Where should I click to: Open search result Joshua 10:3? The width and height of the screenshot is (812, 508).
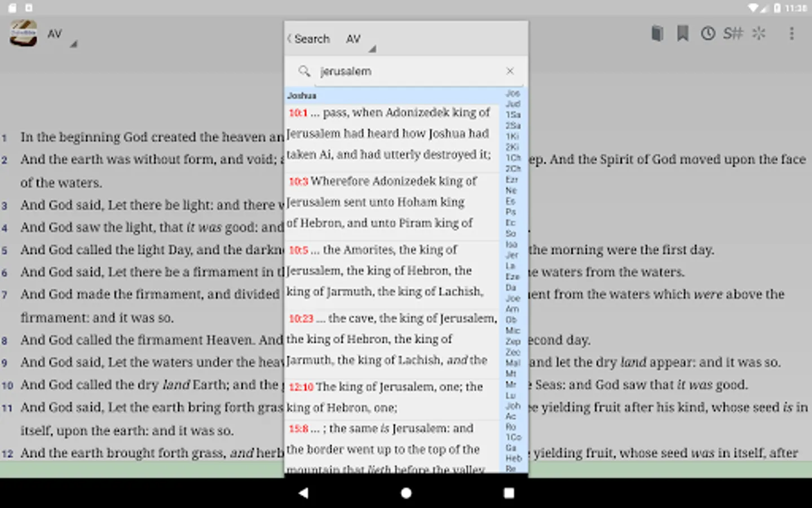pyautogui.click(x=391, y=202)
